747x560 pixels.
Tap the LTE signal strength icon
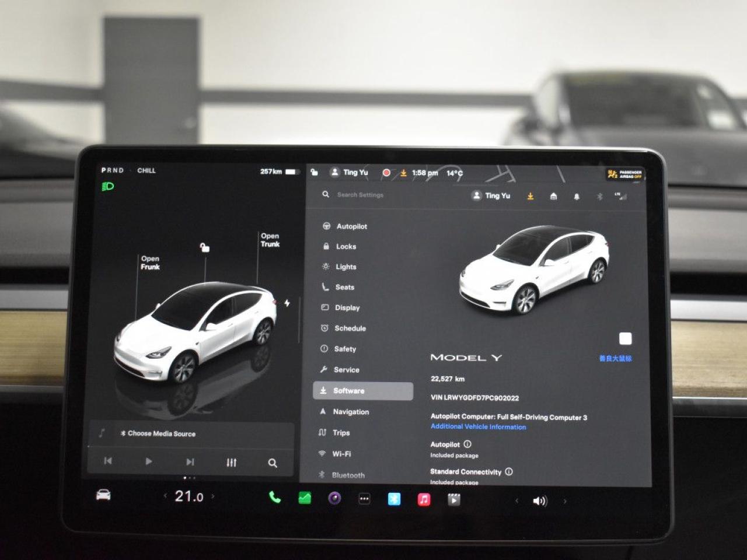tap(620, 196)
